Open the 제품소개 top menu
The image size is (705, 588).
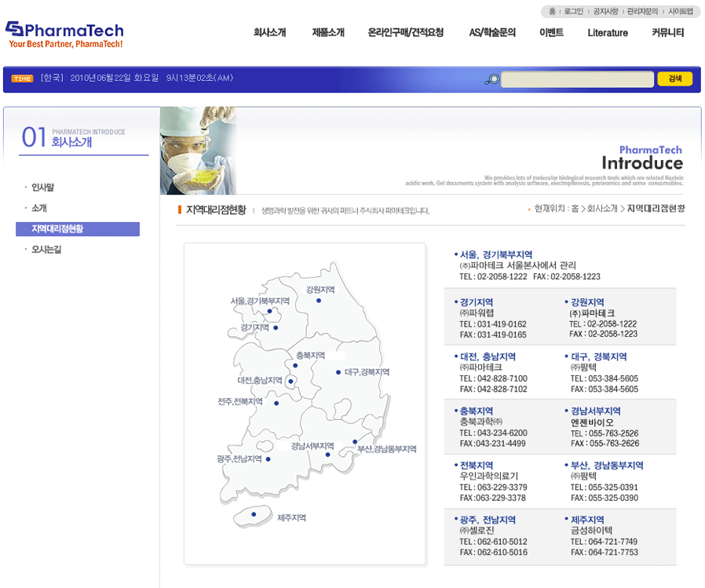(x=328, y=32)
